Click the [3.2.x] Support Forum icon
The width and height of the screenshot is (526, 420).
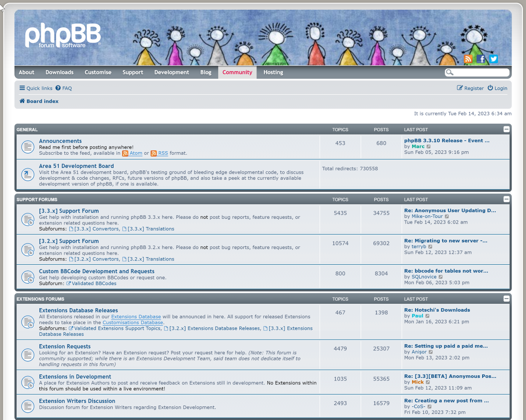pos(28,250)
